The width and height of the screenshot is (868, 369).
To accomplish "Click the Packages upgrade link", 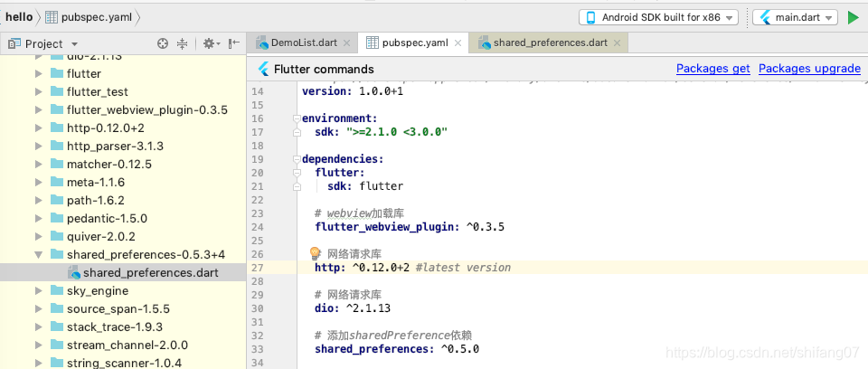I will 809,69.
